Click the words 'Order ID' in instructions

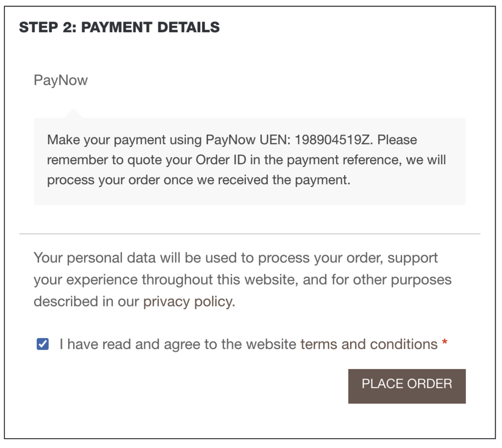pos(221,160)
